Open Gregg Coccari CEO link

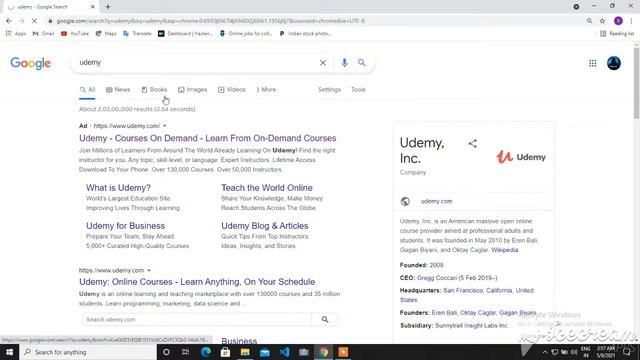point(437,278)
